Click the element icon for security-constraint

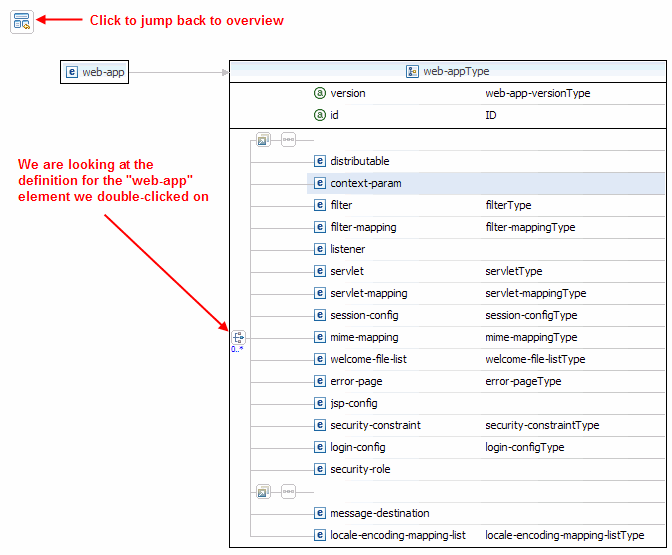320,425
